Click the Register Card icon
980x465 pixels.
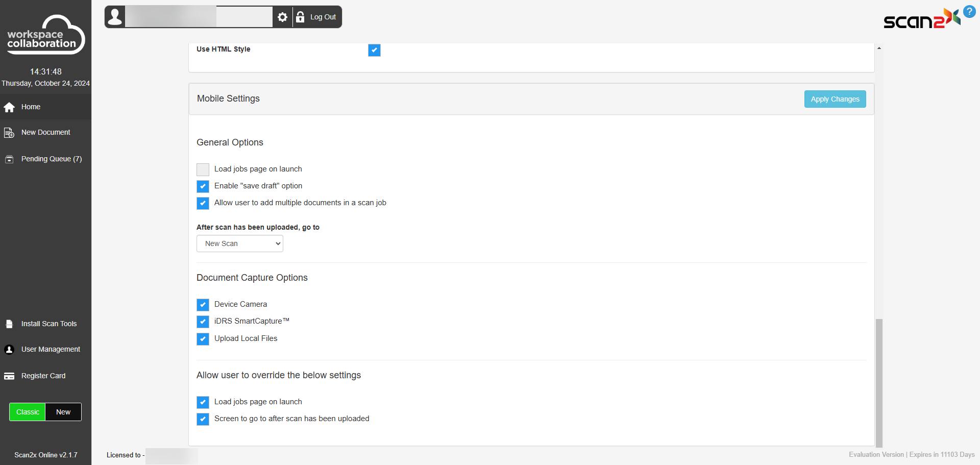[x=9, y=376]
